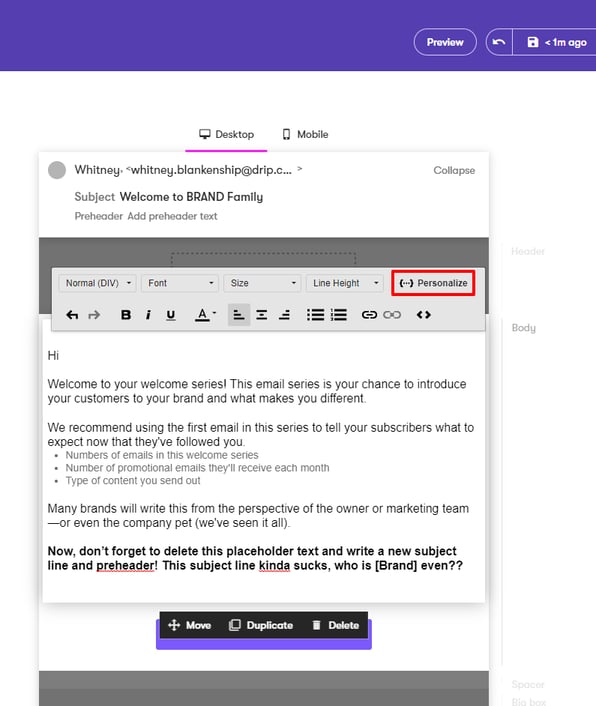Open the source code view icon
This screenshot has height=706, width=596.
click(424, 315)
